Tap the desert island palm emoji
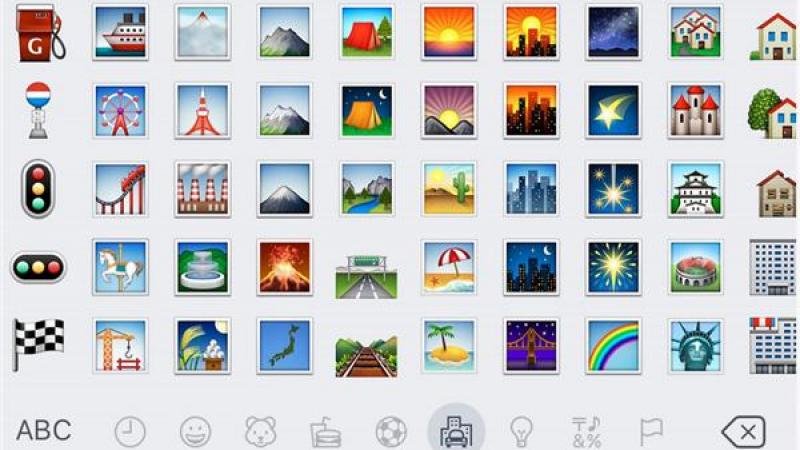800x450 pixels. pyautogui.click(x=449, y=346)
